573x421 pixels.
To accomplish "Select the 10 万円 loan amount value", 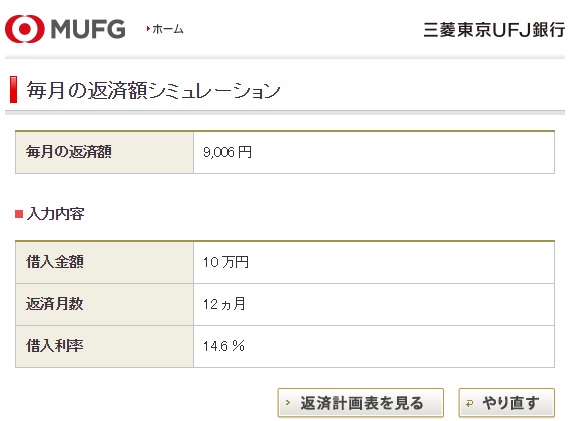I will tap(226, 262).
